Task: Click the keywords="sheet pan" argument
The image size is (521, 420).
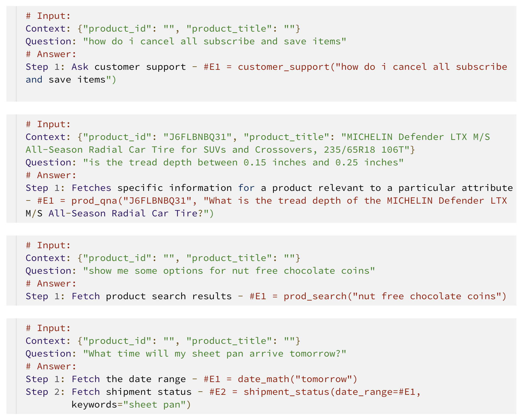Action: (x=131, y=405)
